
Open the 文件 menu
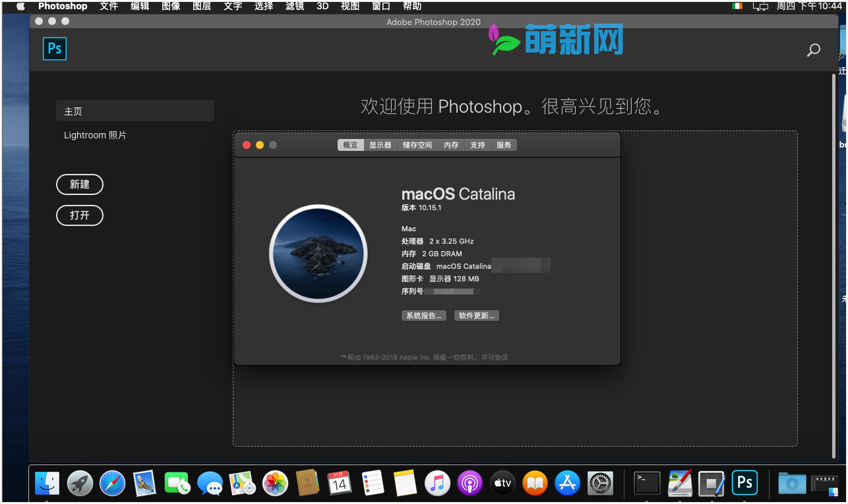[x=109, y=6]
